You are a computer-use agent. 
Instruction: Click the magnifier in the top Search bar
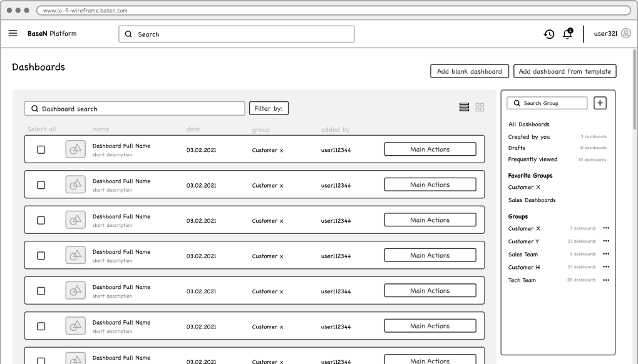(128, 34)
